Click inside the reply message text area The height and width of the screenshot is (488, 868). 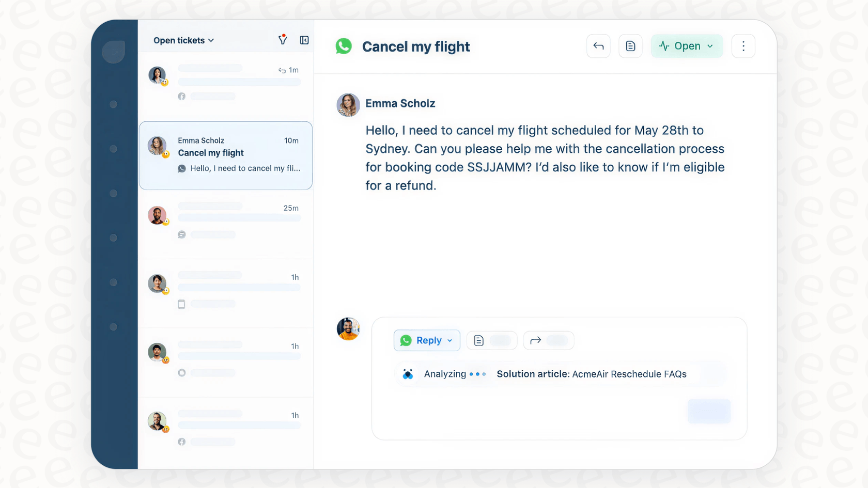coord(532,408)
